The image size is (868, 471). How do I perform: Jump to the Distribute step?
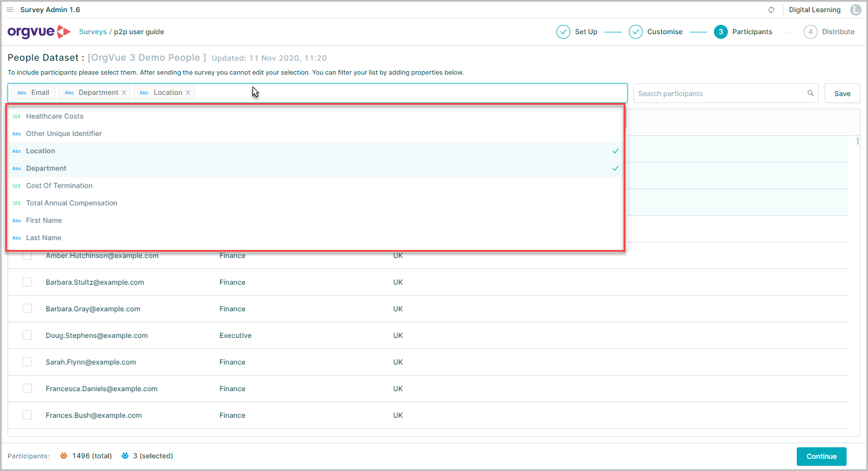pyautogui.click(x=829, y=32)
